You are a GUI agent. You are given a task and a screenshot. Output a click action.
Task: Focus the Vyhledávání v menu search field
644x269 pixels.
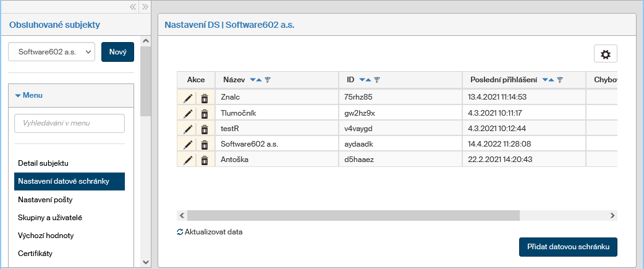[x=69, y=123]
